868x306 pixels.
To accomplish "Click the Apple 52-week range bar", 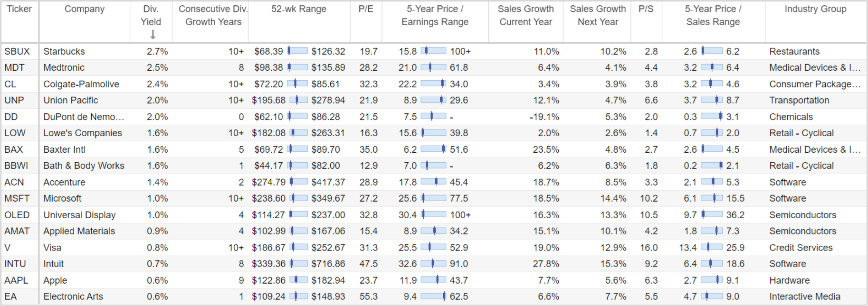I will coord(298,280).
